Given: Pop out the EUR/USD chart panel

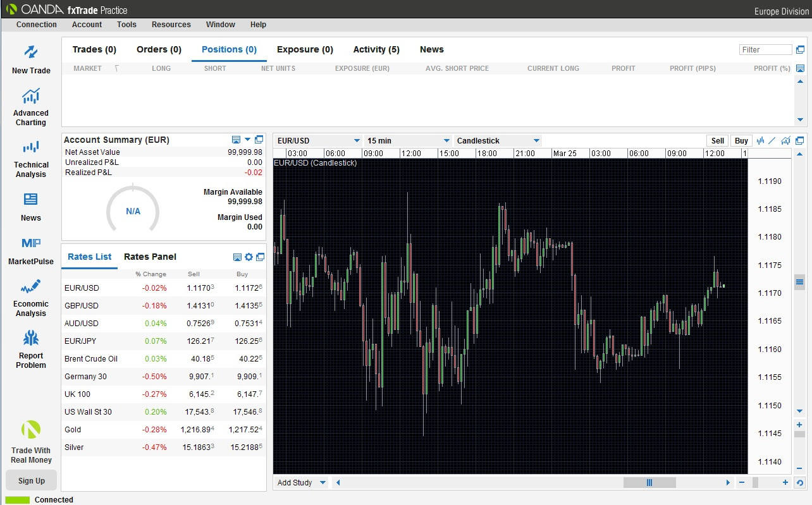Looking at the screenshot, I should (800, 141).
